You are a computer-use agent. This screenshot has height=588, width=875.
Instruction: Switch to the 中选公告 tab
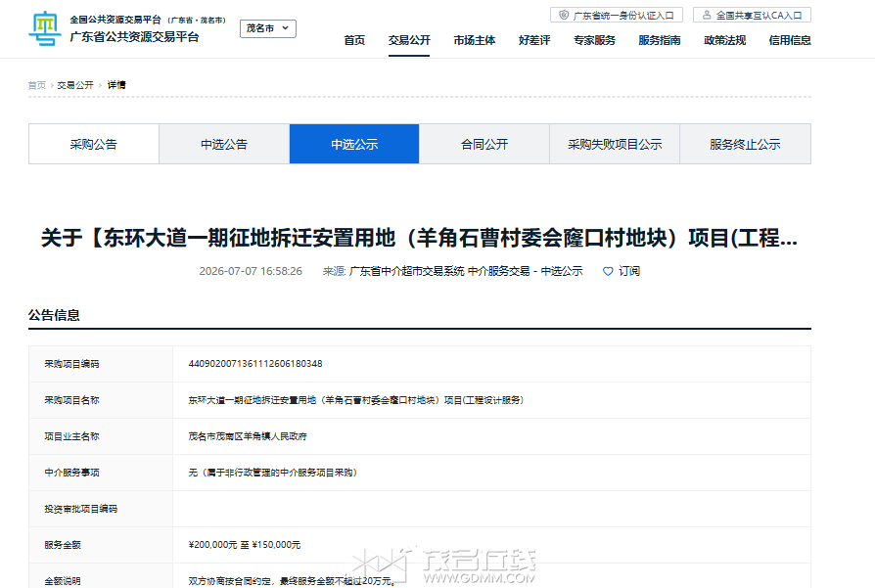[224, 144]
